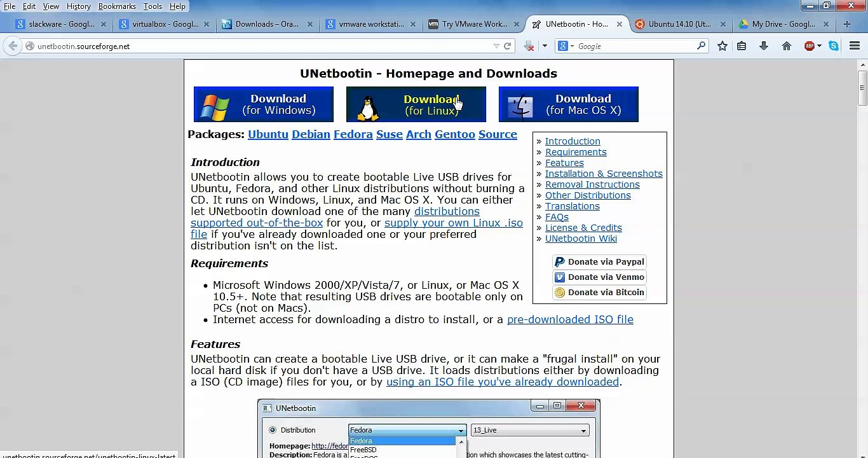The width and height of the screenshot is (868, 458).
Task: Click Donate via Venmo button
Action: coord(599,277)
